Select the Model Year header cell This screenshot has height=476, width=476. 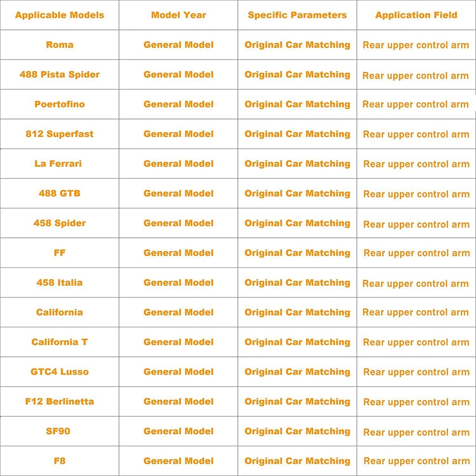pyautogui.click(x=179, y=15)
